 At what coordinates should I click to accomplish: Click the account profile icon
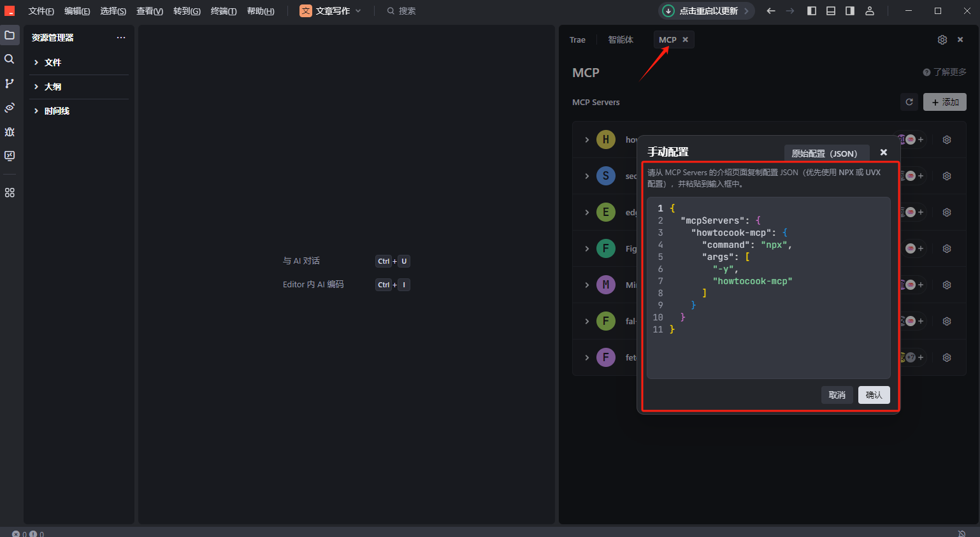point(870,11)
